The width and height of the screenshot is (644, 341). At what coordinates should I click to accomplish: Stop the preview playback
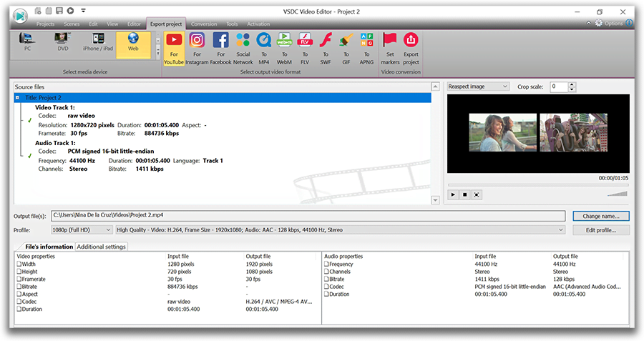coord(464,194)
